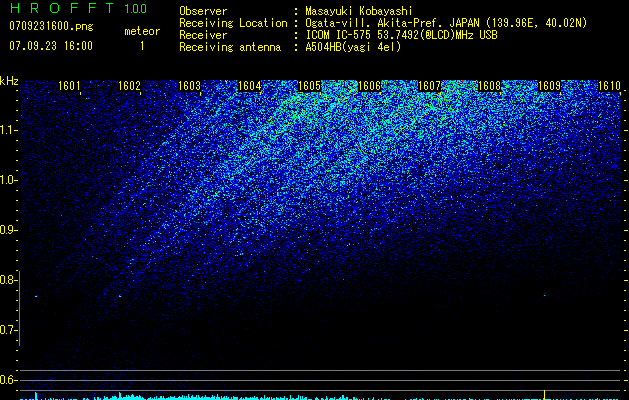
Task: Click the 1605 time marker
Action: pyautogui.click(x=310, y=86)
